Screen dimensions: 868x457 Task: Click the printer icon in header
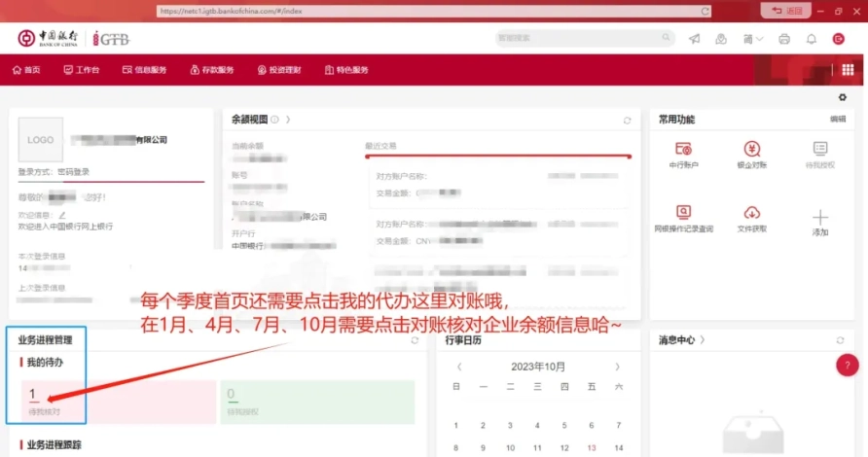784,39
